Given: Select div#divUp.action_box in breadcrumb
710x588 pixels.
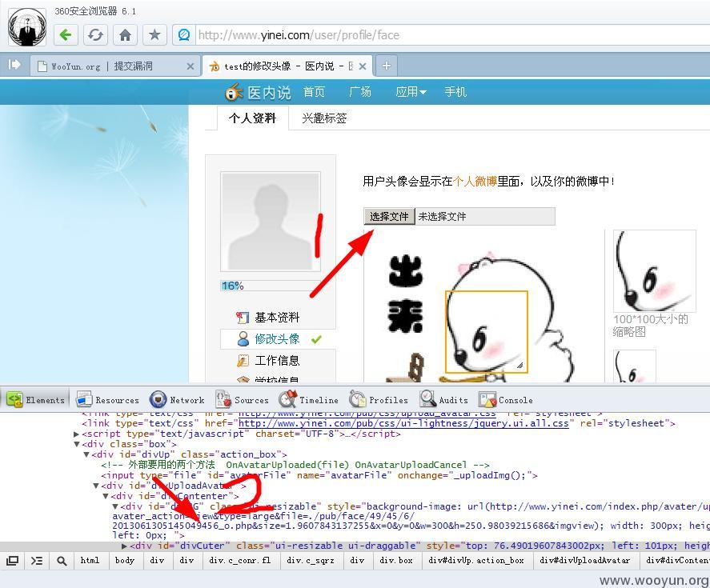Looking at the screenshot, I should pyautogui.click(x=476, y=560).
